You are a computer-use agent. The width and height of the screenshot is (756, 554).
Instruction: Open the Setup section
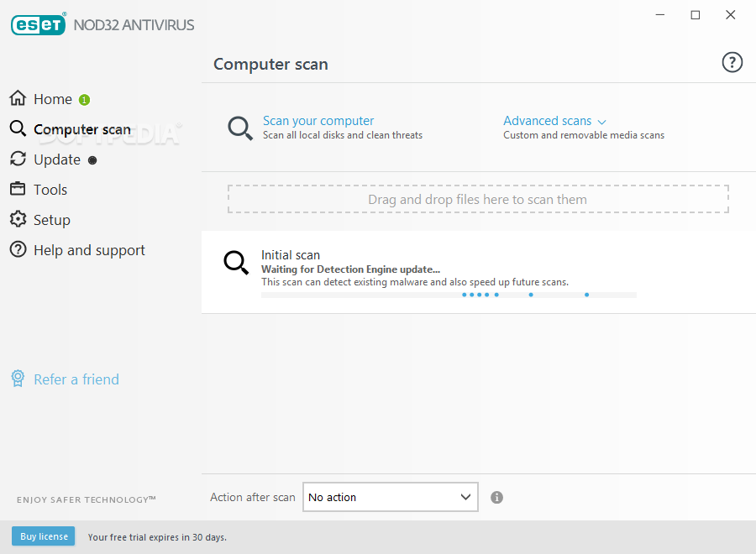51,220
